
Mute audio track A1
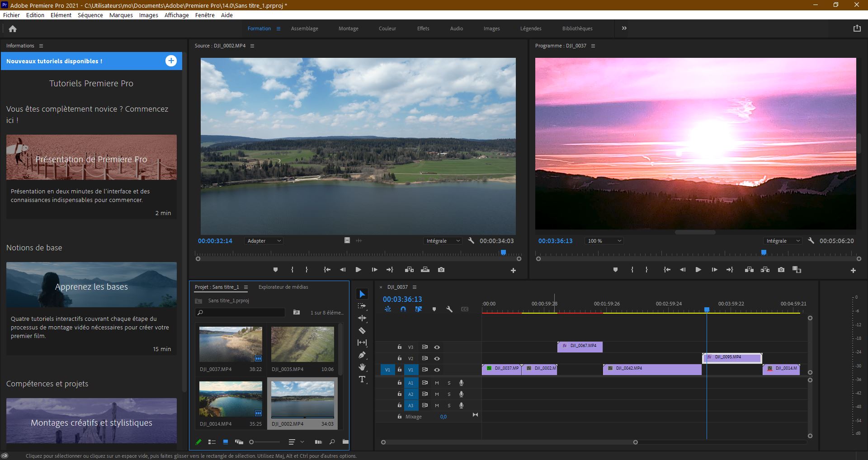pyautogui.click(x=437, y=383)
